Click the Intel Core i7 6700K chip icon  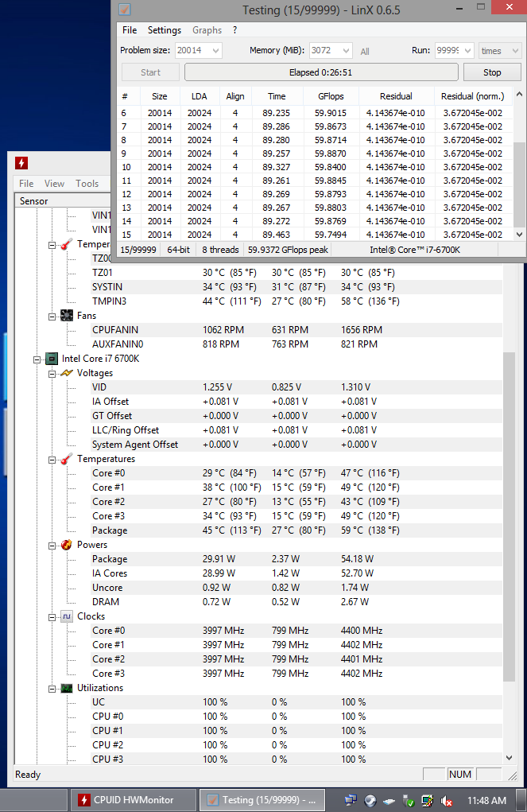pos(52,359)
